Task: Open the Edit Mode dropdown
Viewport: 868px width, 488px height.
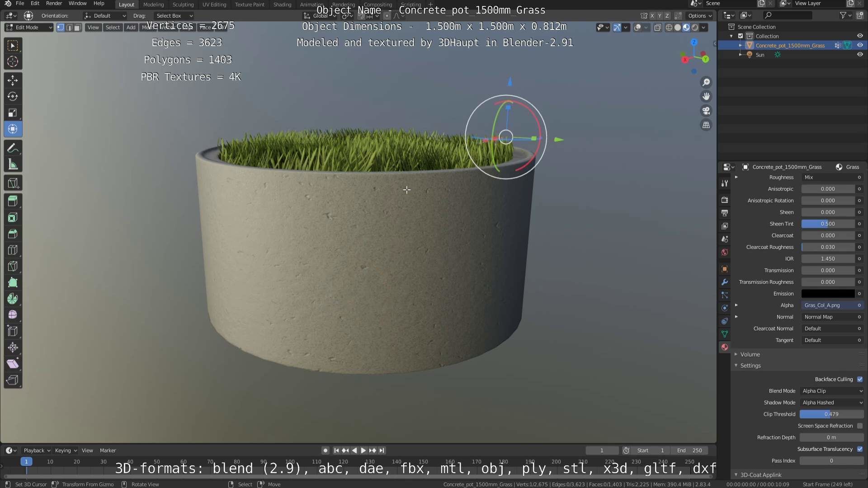Action: tap(29, 28)
